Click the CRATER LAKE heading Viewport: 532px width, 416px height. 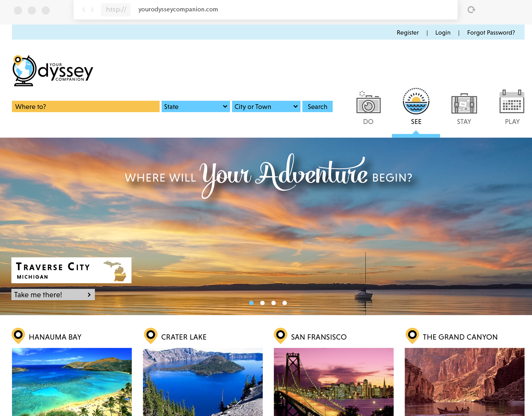(184, 337)
